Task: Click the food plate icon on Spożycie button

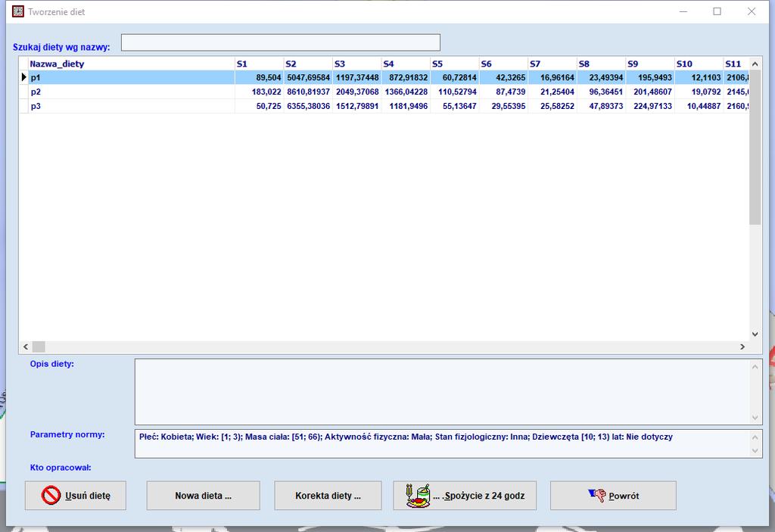Action: (x=418, y=496)
